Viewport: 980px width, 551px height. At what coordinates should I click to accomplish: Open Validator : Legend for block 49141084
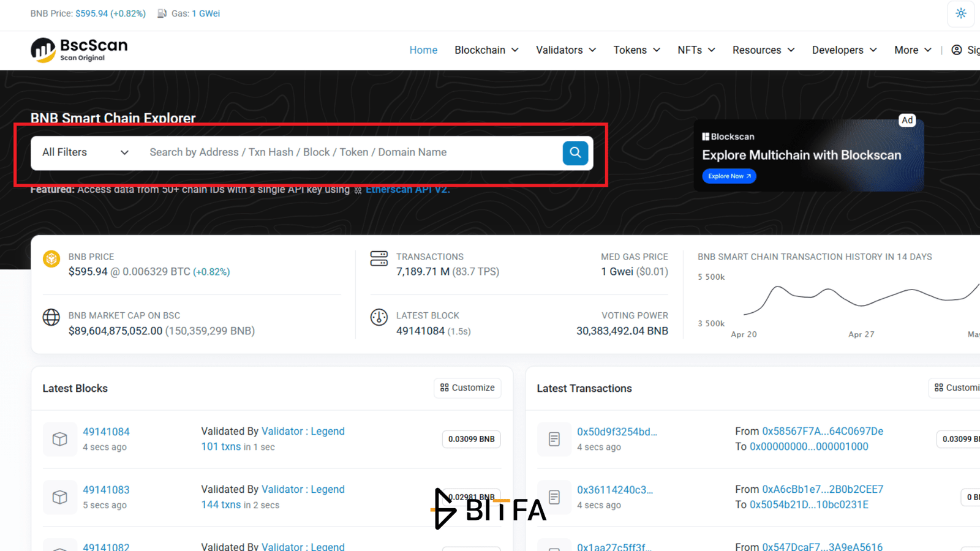point(303,431)
